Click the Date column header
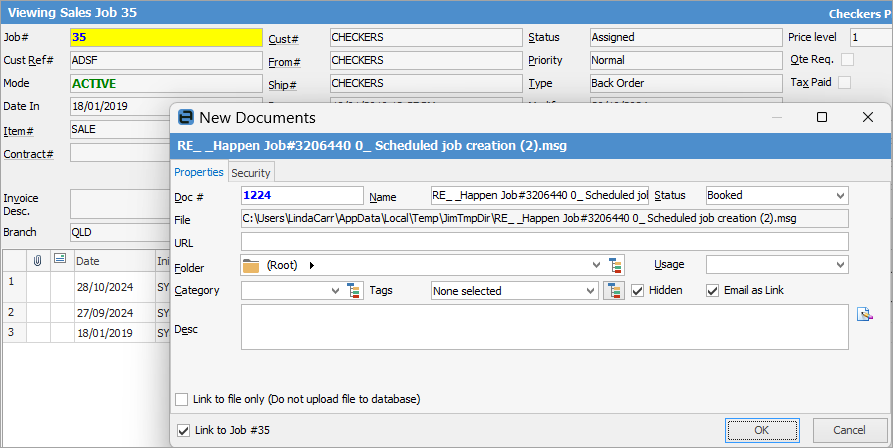The width and height of the screenshot is (893, 448). tap(114, 261)
